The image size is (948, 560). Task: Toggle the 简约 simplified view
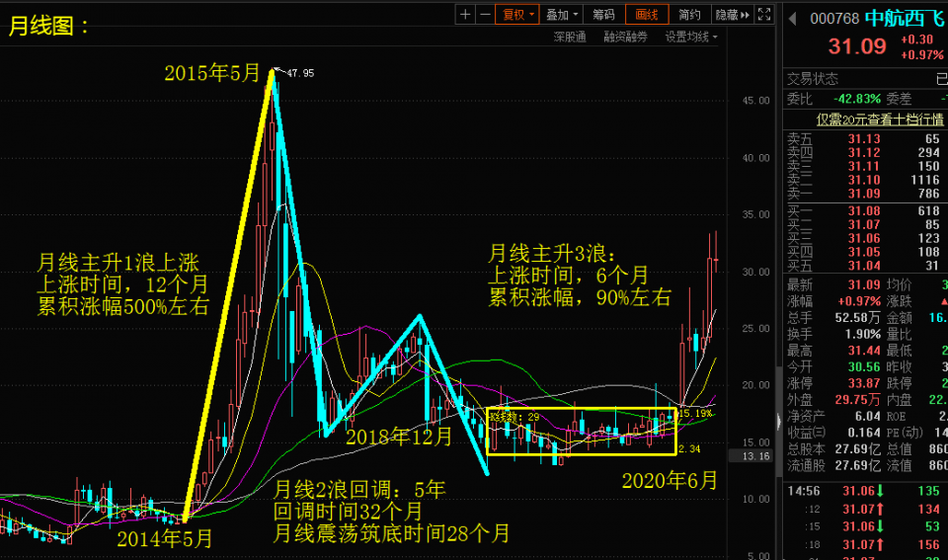click(690, 14)
